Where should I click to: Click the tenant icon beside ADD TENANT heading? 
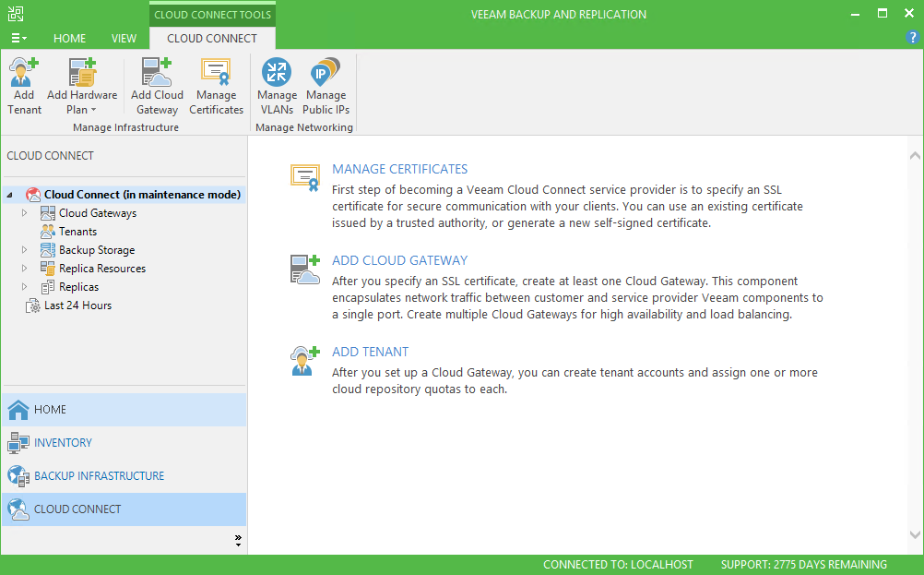305,361
